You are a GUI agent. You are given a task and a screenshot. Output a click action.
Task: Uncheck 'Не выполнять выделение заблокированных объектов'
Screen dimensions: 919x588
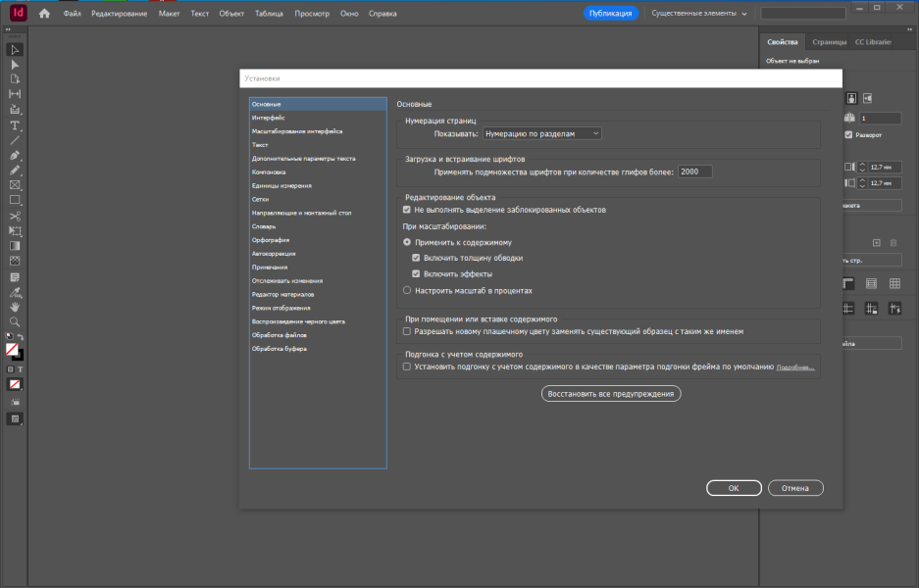[407, 210]
